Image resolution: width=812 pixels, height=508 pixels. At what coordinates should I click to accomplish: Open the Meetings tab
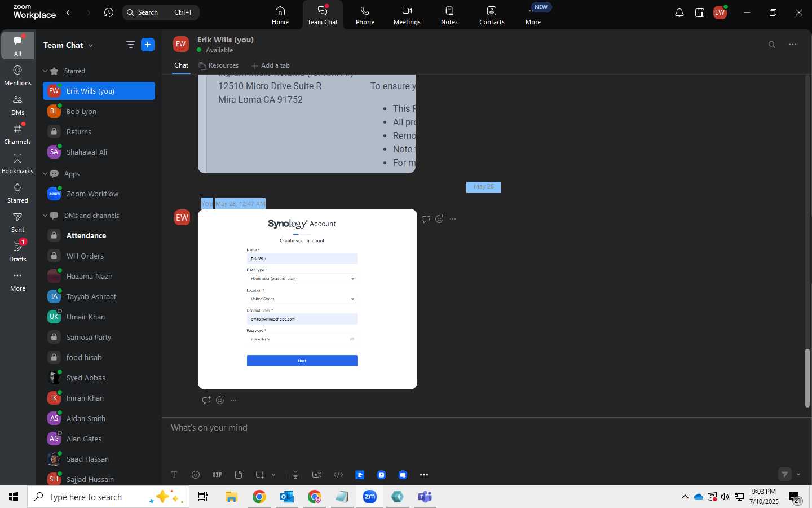[407, 15]
